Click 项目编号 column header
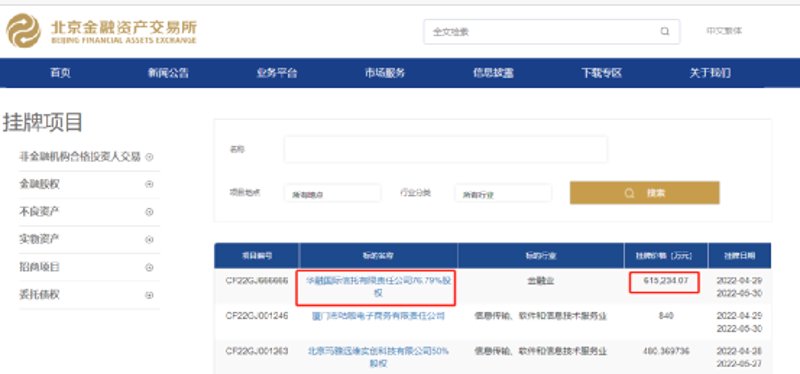The width and height of the screenshot is (800, 374). tap(257, 256)
